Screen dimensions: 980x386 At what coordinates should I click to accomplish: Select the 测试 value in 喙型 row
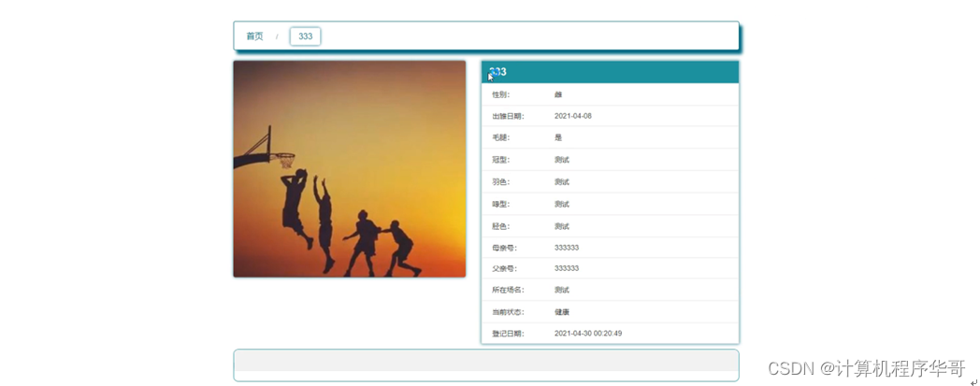pos(562,205)
